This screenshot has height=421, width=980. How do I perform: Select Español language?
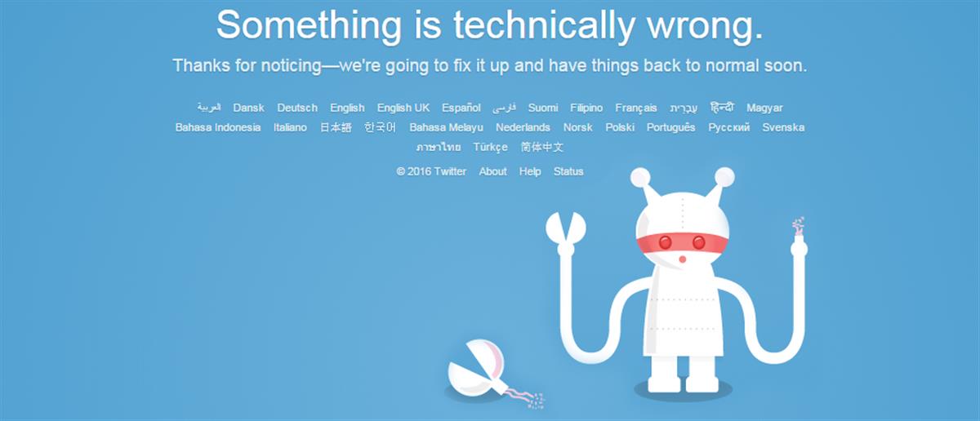(x=461, y=108)
